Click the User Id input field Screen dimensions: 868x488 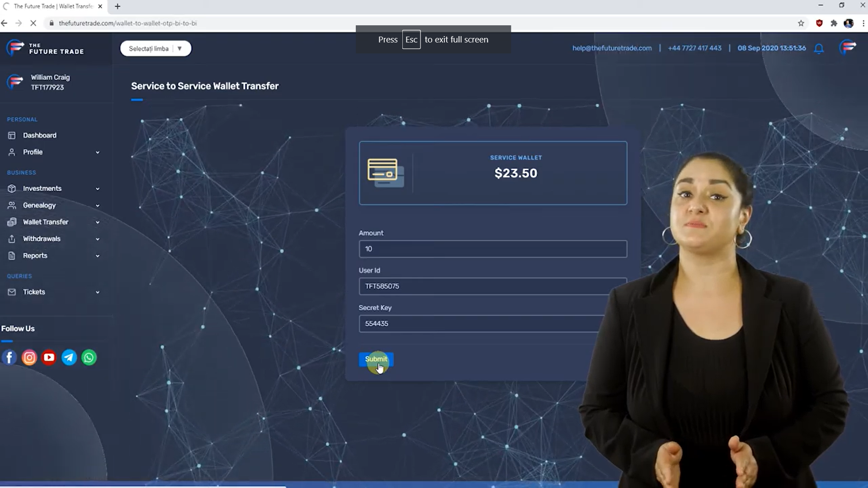(x=493, y=286)
